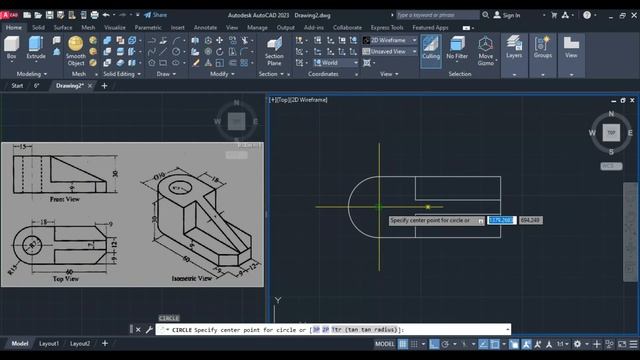Open the 2D Wireframe visual style dropdown

[390, 40]
